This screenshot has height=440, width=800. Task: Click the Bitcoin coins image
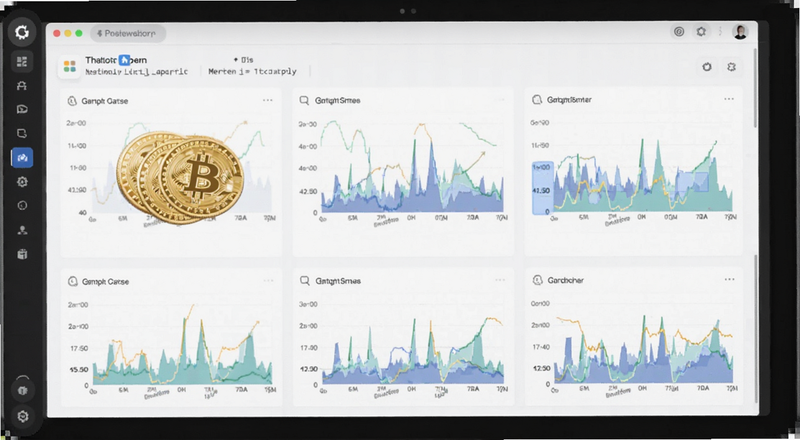pyautogui.click(x=180, y=178)
